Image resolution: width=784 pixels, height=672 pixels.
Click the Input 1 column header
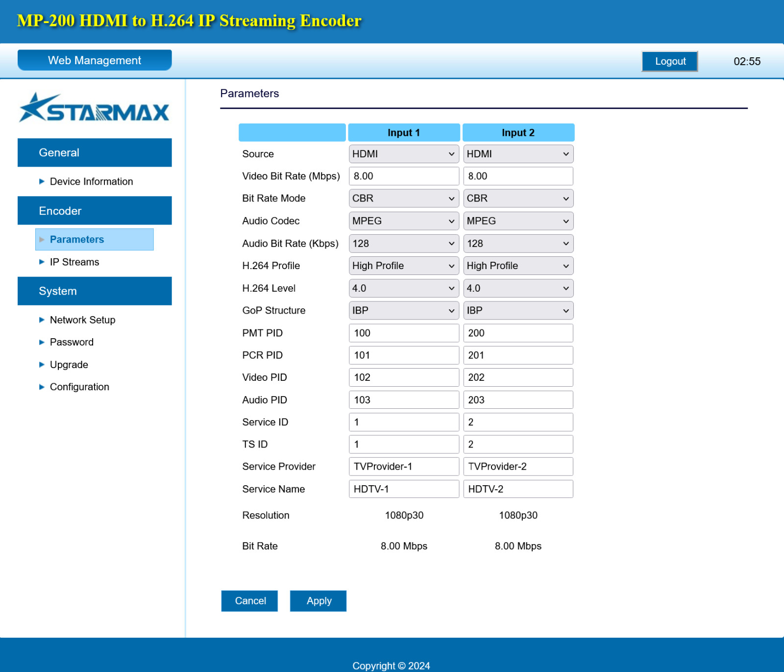404,133
